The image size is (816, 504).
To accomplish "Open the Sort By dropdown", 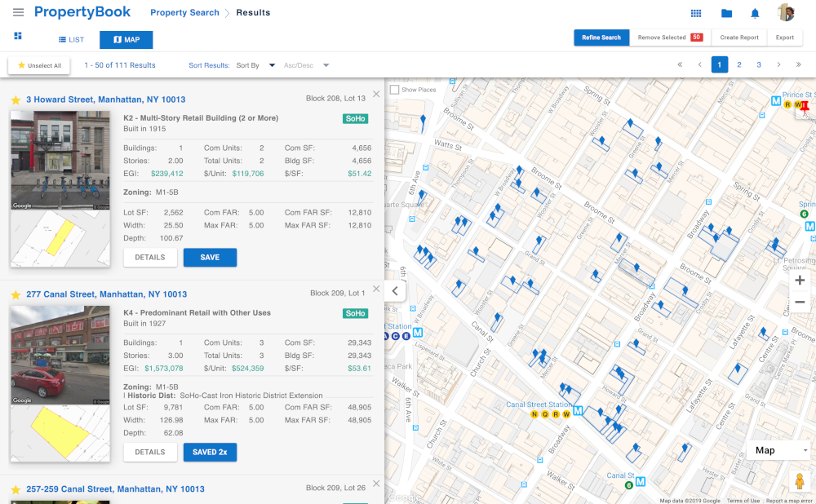I will click(255, 65).
